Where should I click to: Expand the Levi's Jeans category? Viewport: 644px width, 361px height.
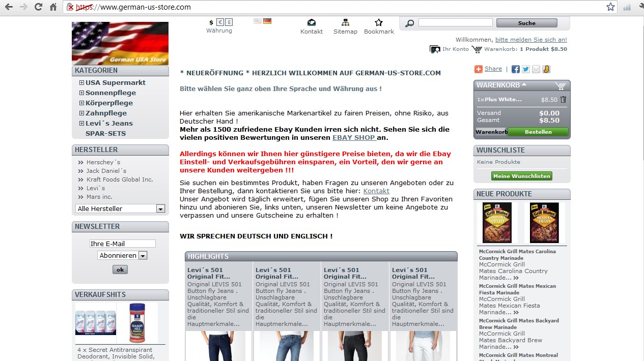point(81,124)
